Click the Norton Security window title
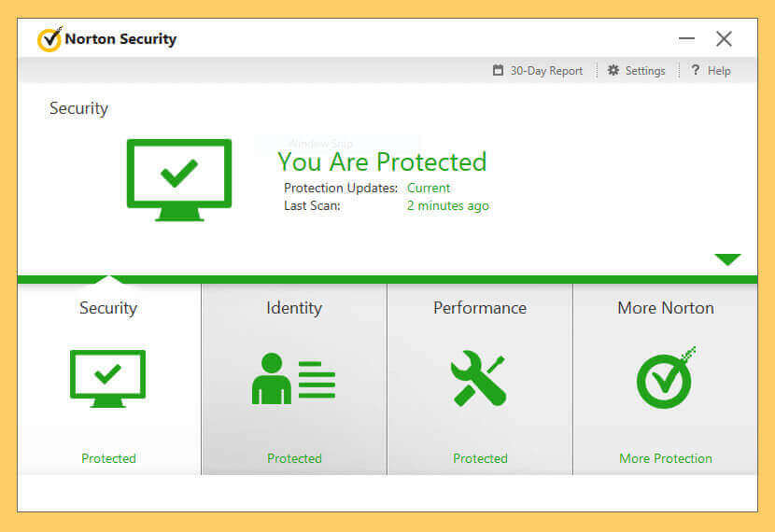The width and height of the screenshot is (775, 532). pyautogui.click(x=120, y=39)
